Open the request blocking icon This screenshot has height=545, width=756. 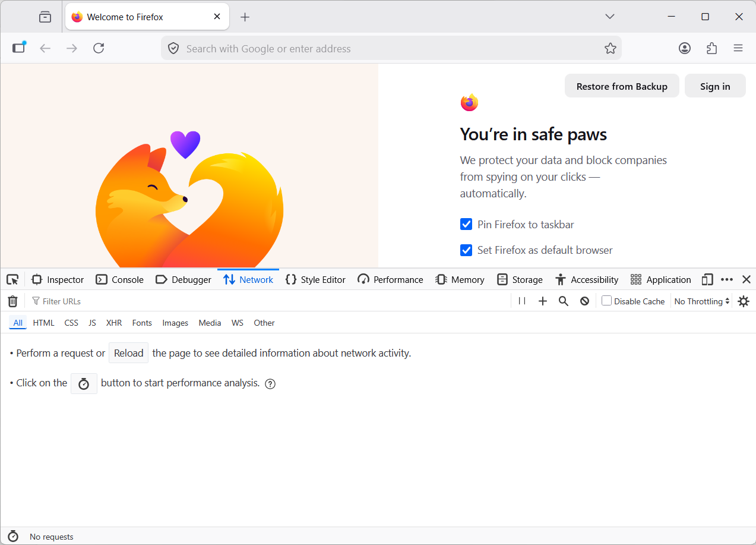[584, 301]
